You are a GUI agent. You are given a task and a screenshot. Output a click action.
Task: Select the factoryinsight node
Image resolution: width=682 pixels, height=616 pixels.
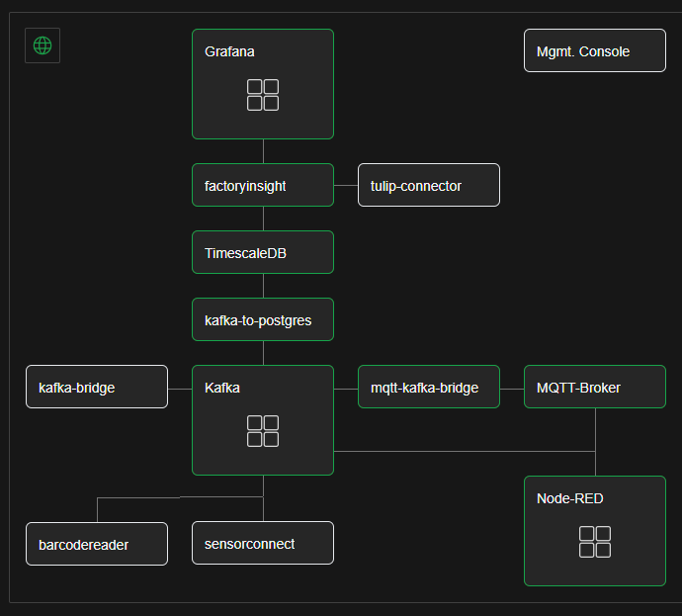pos(263,185)
